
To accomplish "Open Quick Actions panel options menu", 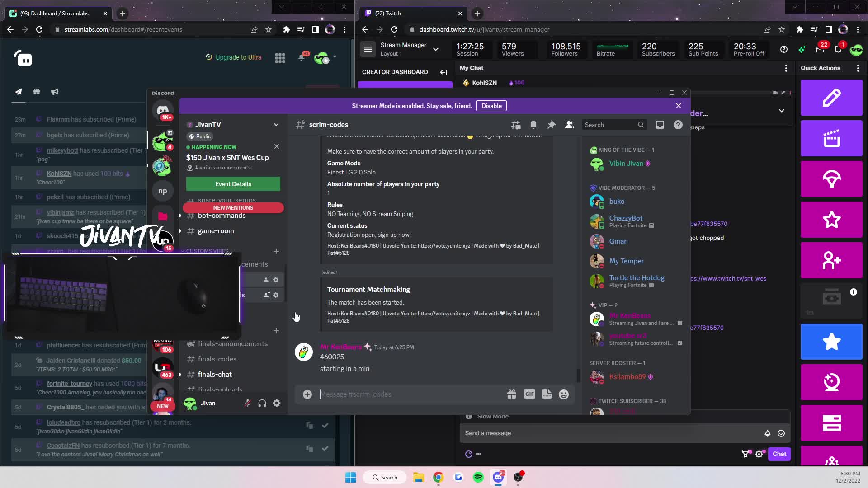I will coord(858,68).
